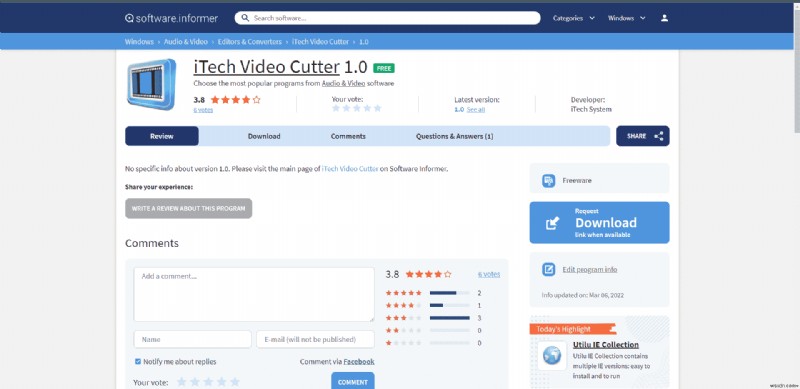Click the Request Download button
The image size is (800, 389).
[x=599, y=223]
